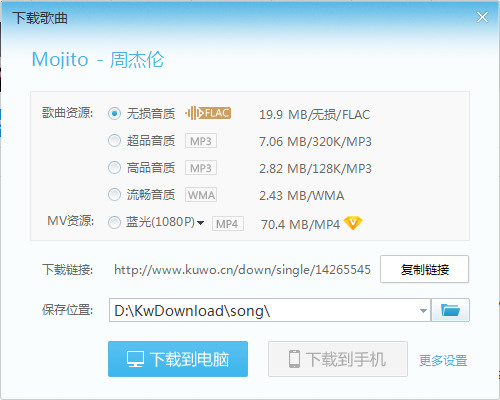Click the MP3 badge beside 高品音质
500x400 pixels.
point(201,168)
